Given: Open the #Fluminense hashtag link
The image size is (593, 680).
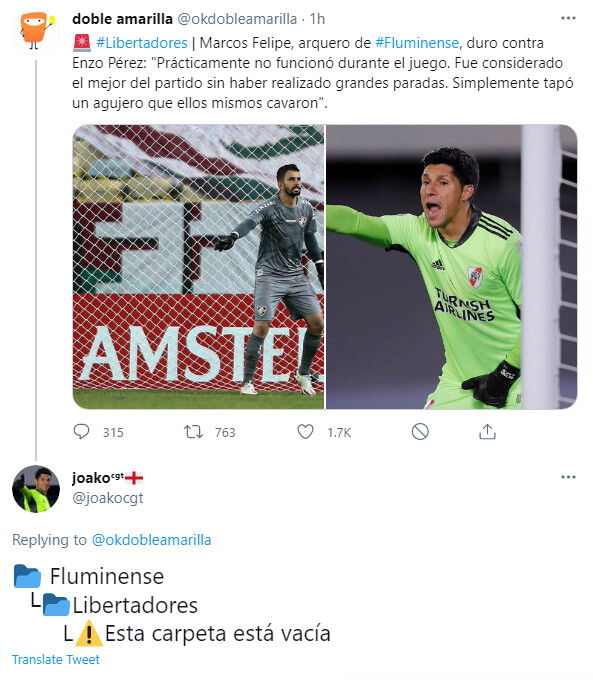Looking at the screenshot, I should (x=417, y=43).
